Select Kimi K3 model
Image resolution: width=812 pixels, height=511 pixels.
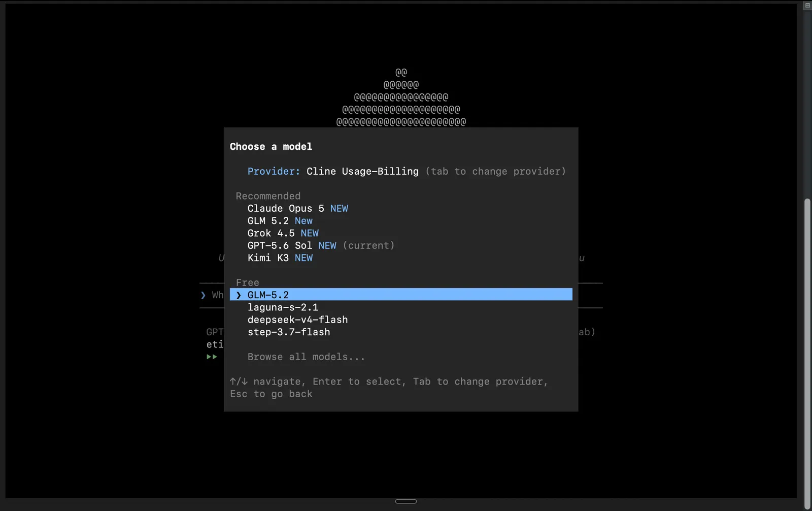pos(280,258)
